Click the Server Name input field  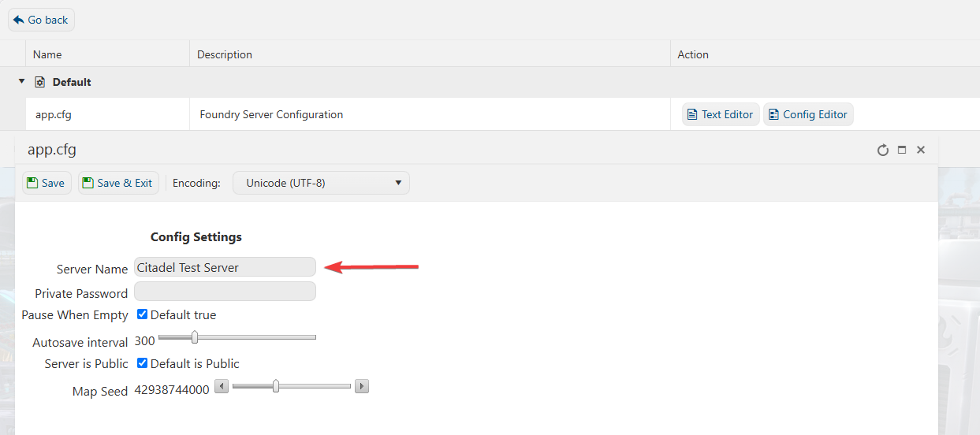[x=225, y=267]
